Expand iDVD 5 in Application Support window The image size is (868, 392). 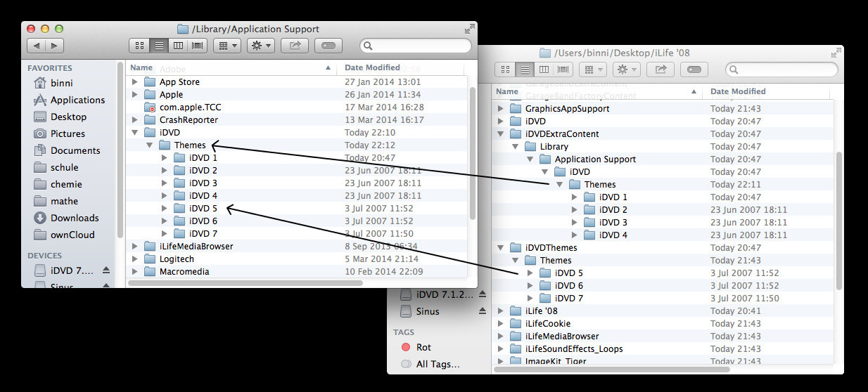click(165, 209)
